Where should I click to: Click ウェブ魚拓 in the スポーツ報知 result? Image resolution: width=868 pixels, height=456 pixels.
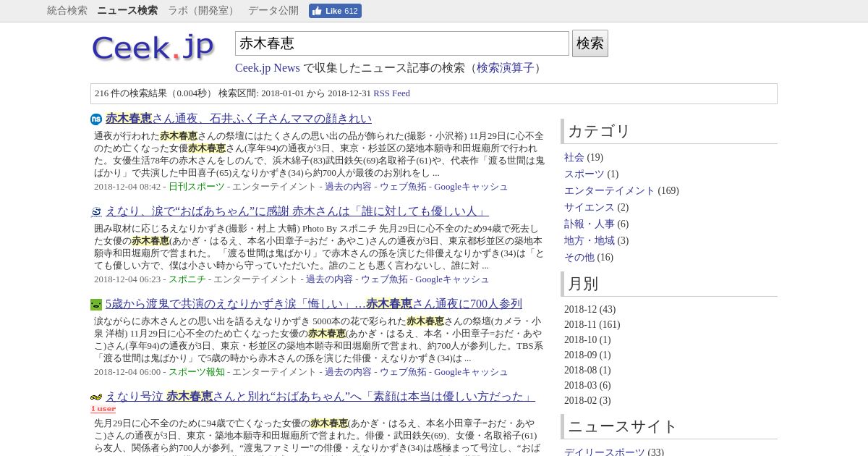(x=403, y=372)
